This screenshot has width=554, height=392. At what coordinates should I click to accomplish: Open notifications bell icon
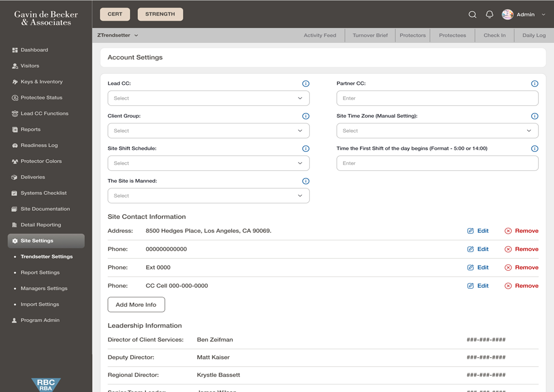tap(489, 15)
